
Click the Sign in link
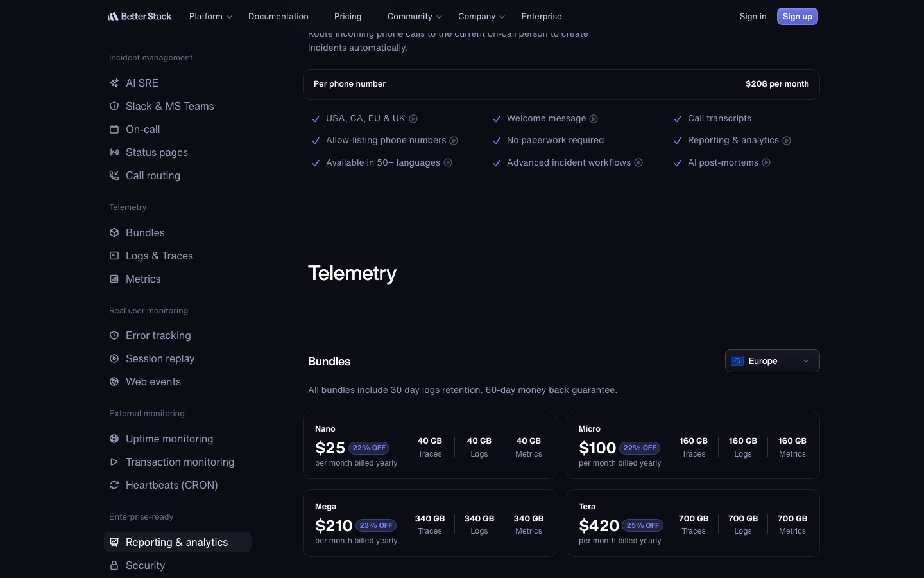pyautogui.click(x=753, y=17)
